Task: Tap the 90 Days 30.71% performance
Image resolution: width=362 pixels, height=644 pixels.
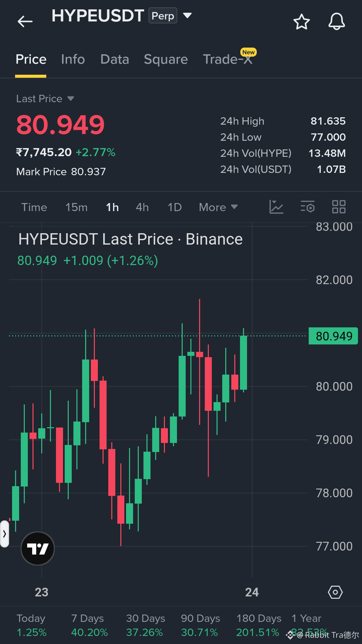Action: coord(200,625)
